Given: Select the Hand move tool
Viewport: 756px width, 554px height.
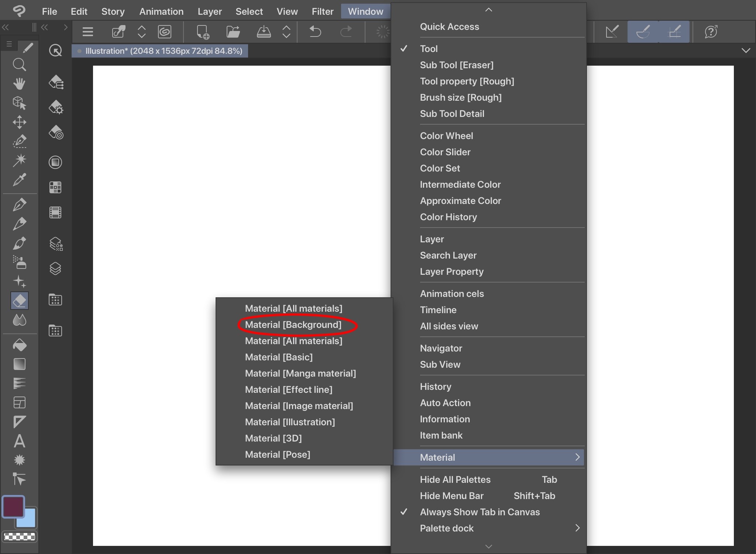Looking at the screenshot, I should [19, 84].
